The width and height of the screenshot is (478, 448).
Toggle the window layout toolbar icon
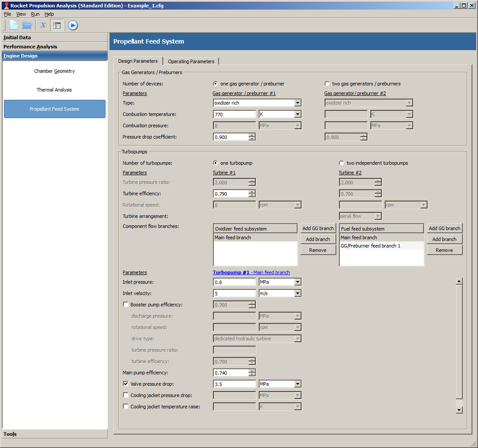click(x=57, y=25)
